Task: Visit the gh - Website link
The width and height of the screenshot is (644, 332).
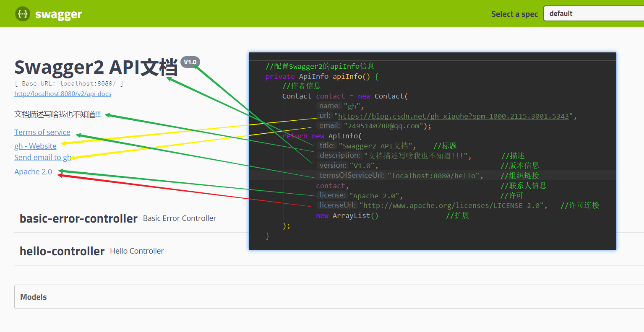Action: pos(35,146)
